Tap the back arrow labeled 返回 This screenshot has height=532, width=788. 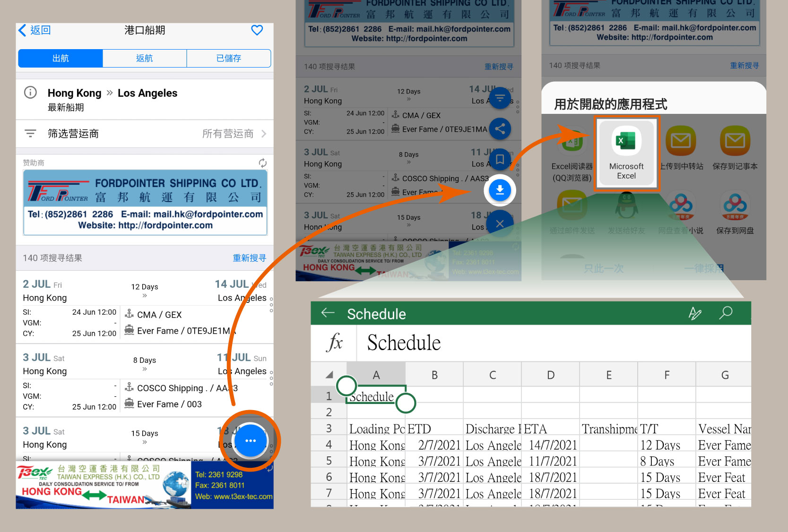[34, 30]
